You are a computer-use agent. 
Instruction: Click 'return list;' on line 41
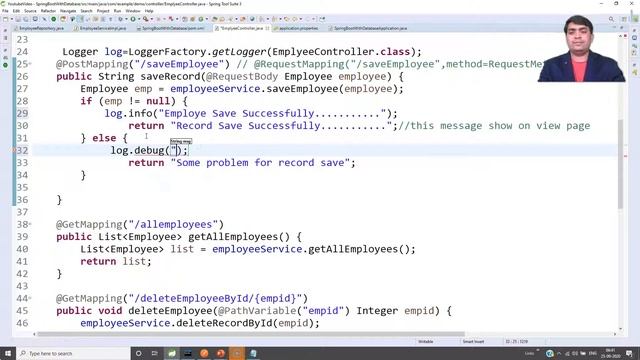pyautogui.click(x=116, y=261)
